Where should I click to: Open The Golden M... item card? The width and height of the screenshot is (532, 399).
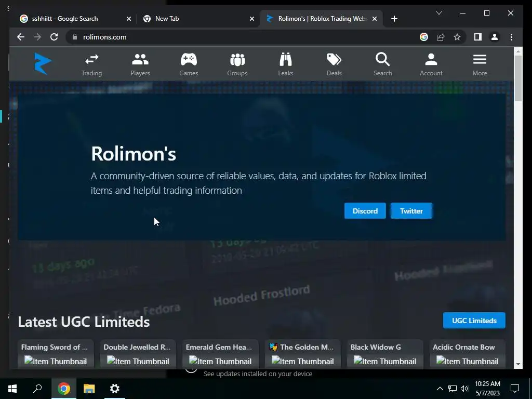303,354
